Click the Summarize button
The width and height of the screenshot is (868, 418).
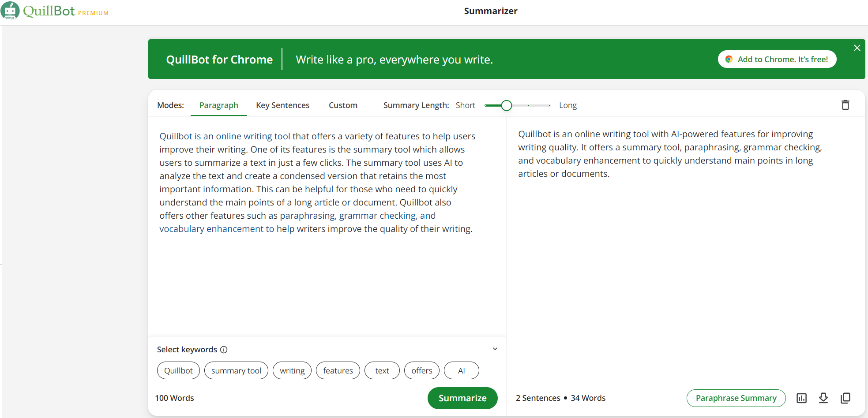click(462, 398)
